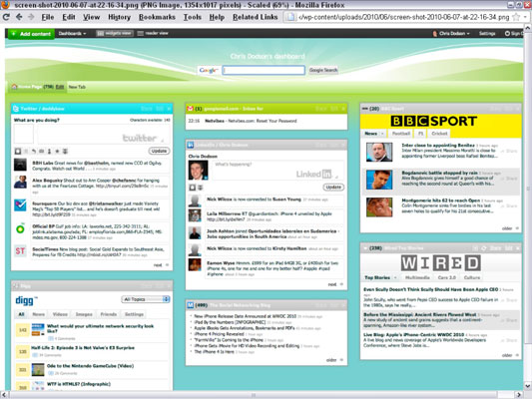This screenshot has height=399, width=532.
Task: Open Settings in the top bar
Action: pos(487,33)
